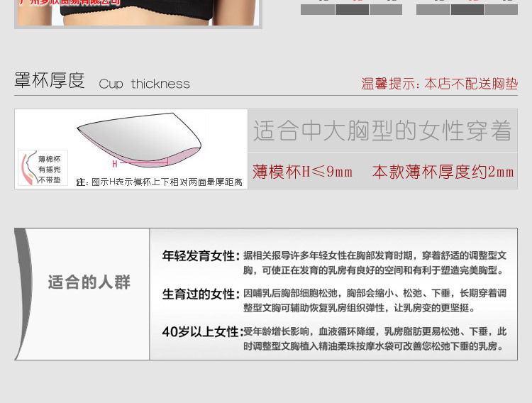Open the cropped model photo at top left
The width and height of the screenshot is (532, 403).
tap(138, 13)
